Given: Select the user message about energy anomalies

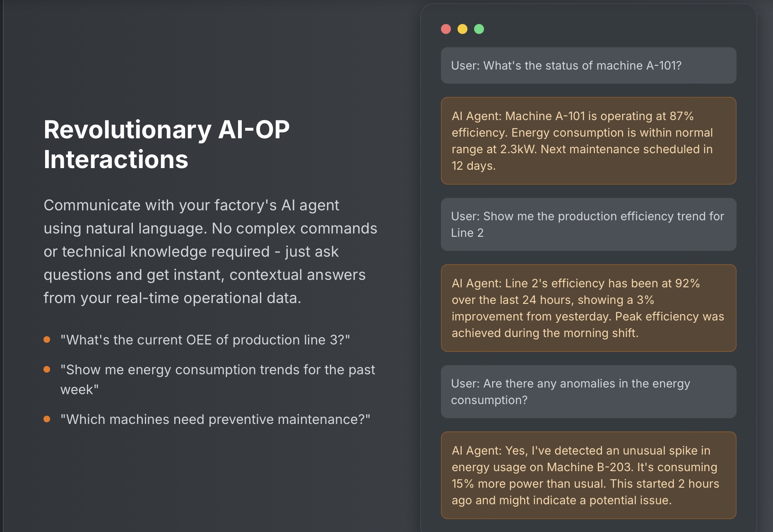Looking at the screenshot, I should (x=588, y=392).
